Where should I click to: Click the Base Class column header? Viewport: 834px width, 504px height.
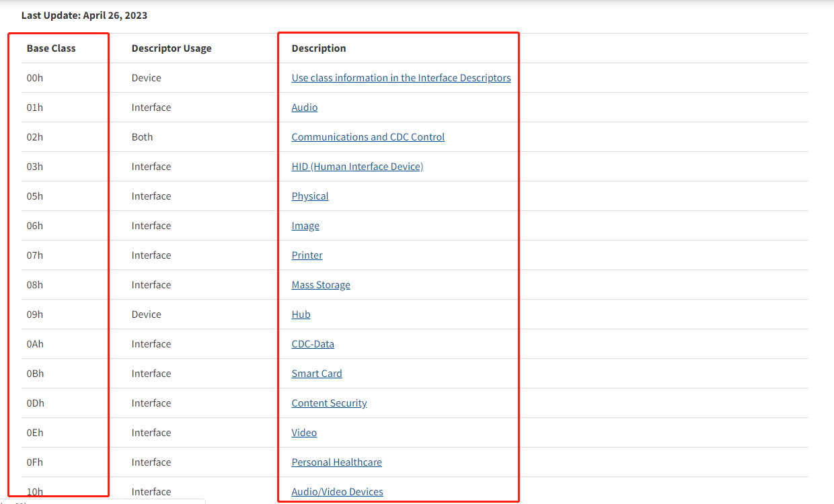pos(51,48)
